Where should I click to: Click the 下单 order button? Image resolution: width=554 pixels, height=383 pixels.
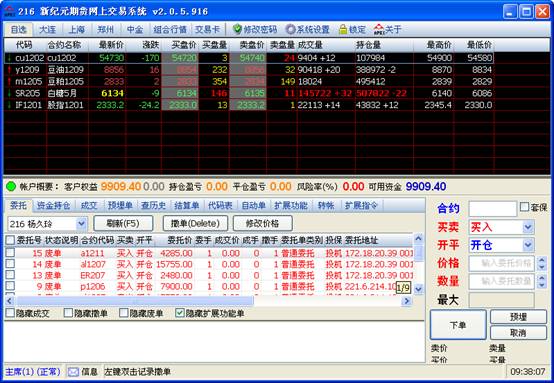pyautogui.click(x=458, y=325)
